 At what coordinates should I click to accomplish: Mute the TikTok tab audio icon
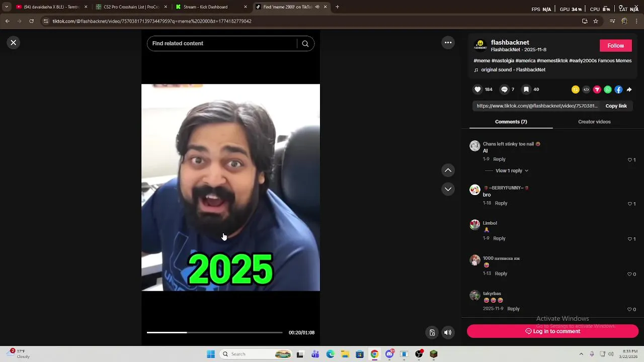(x=317, y=7)
